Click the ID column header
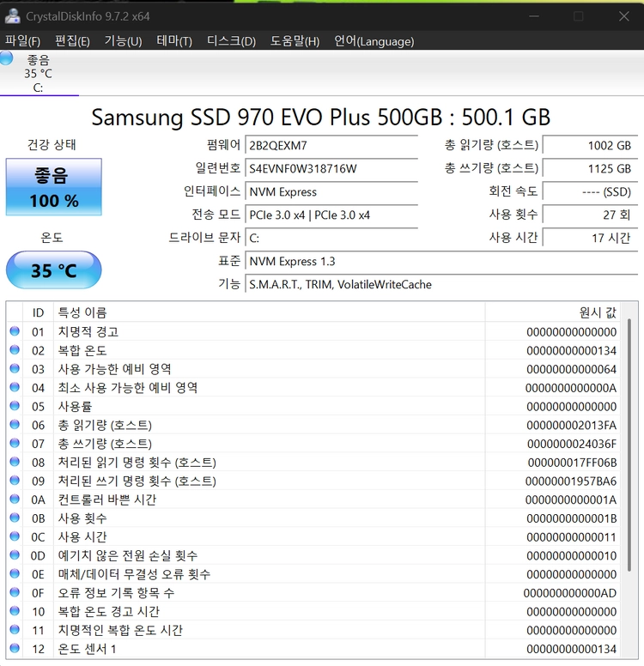 pos(39,312)
